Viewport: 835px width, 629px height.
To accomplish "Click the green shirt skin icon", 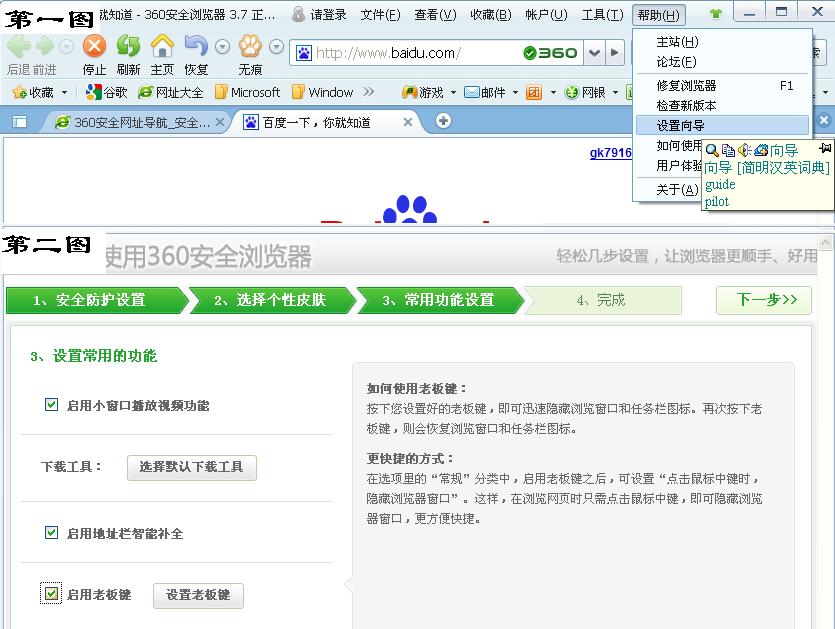I will (716, 14).
